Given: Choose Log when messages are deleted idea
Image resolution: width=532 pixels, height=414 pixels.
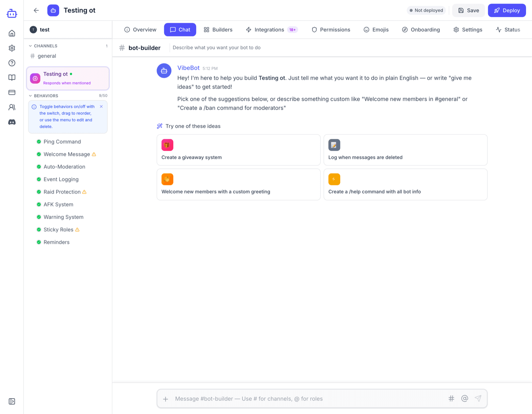Looking at the screenshot, I should 405,150.
